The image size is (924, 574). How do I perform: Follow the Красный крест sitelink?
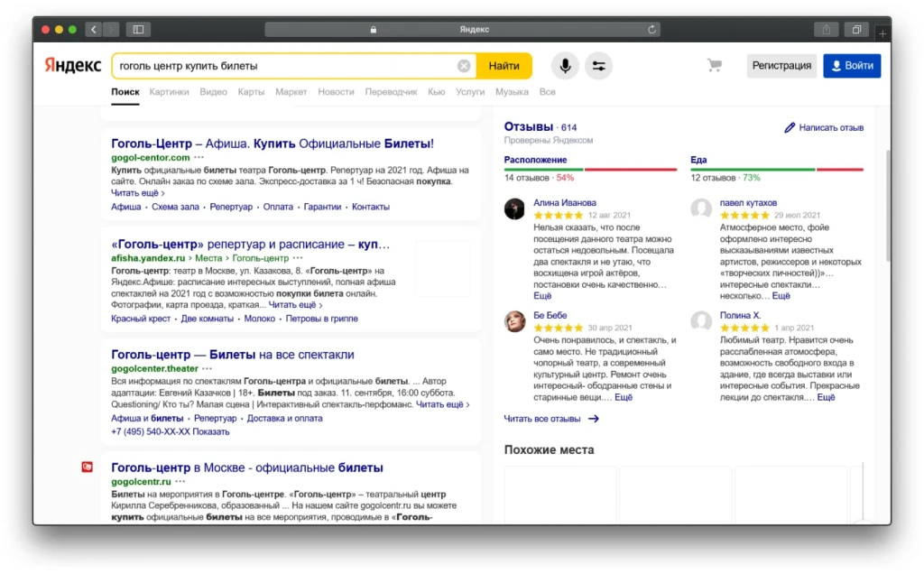(140, 319)
